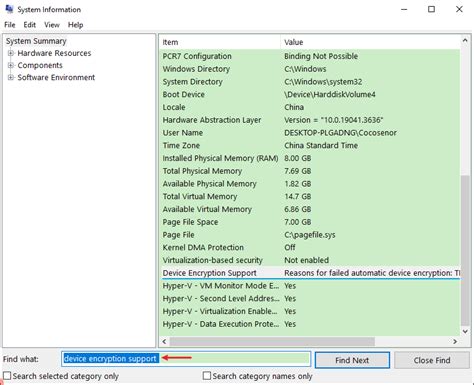The image size is (474, 385).
Task: Select the Page File Space row
Action: pyautogui.click(x=310, y=222)
